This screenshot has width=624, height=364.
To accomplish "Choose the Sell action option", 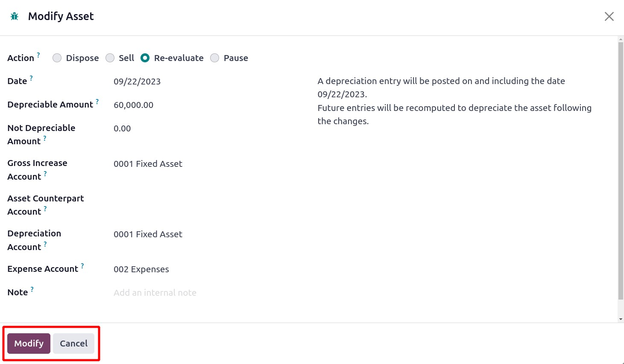I will [110, 58].
